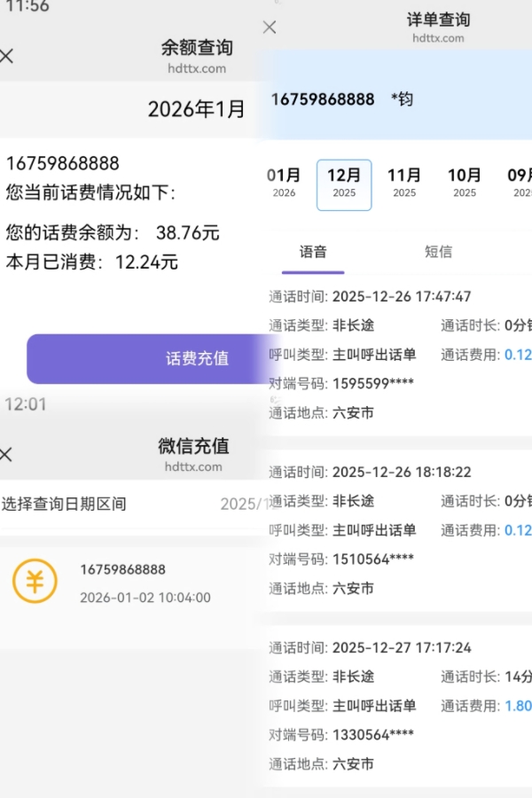Choose the 11月 2025 month option

pos(404,183)
